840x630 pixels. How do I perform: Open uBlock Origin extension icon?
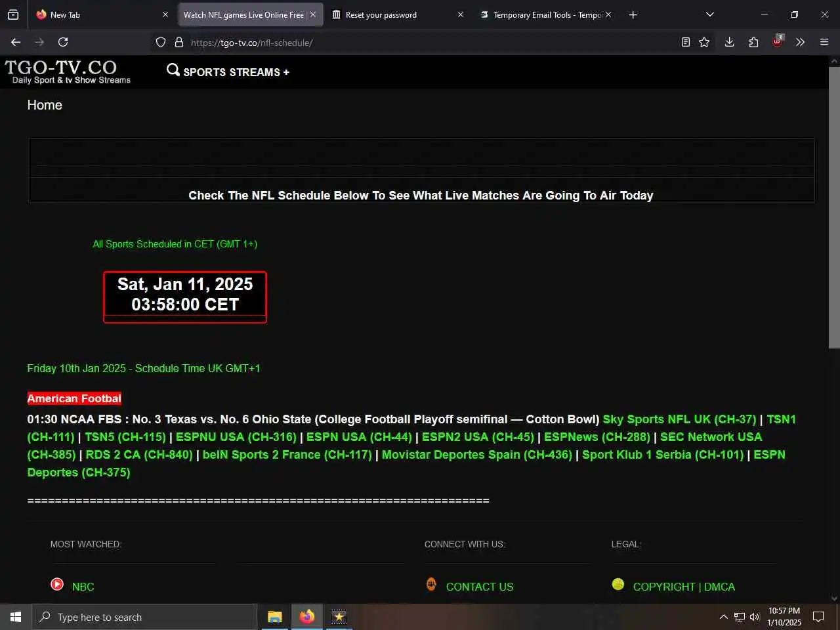pos(778,41)
